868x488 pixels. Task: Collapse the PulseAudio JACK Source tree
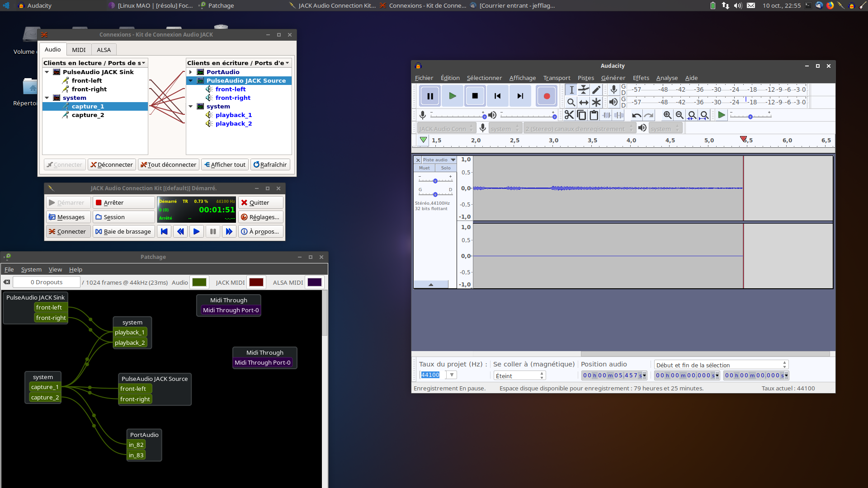point(191,80)
